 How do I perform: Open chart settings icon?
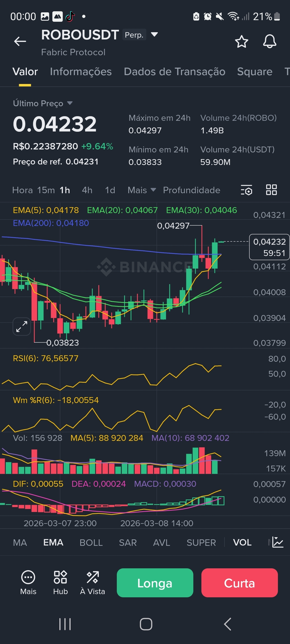coord(246,190)
